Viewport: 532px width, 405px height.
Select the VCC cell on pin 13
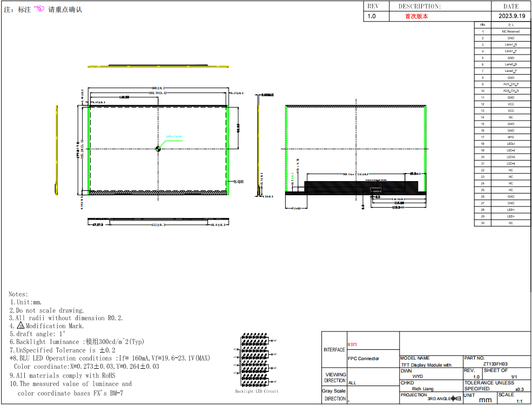point(511,111)
